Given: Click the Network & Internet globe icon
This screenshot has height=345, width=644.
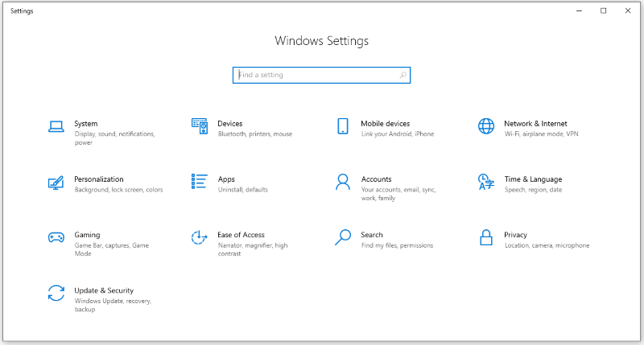Looking at the screenshot, I should [x=486, y=126].
